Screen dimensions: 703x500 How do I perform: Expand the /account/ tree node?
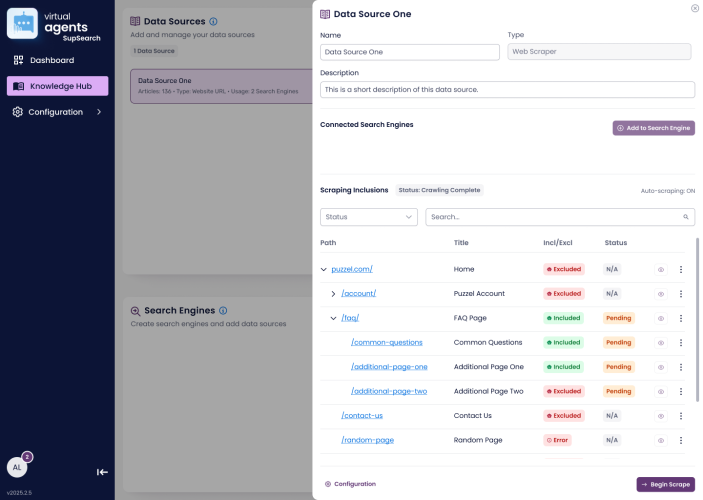(334, 294)
